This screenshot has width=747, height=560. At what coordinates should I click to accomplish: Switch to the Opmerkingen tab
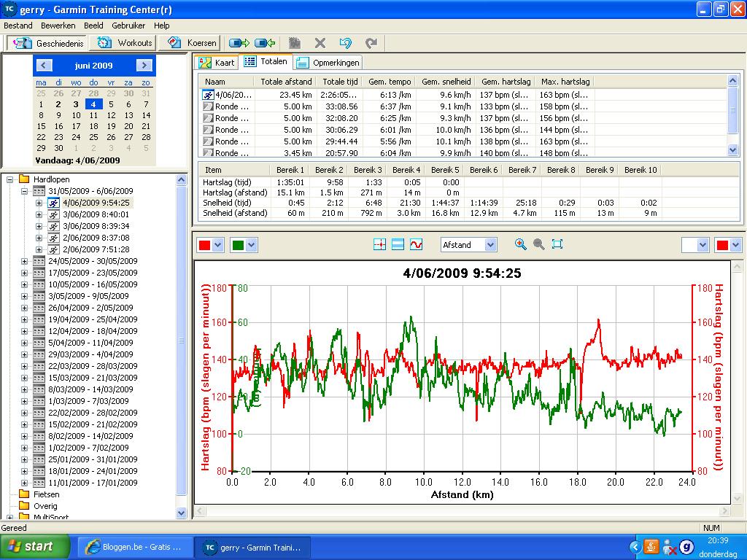click(x=328, y=63)
